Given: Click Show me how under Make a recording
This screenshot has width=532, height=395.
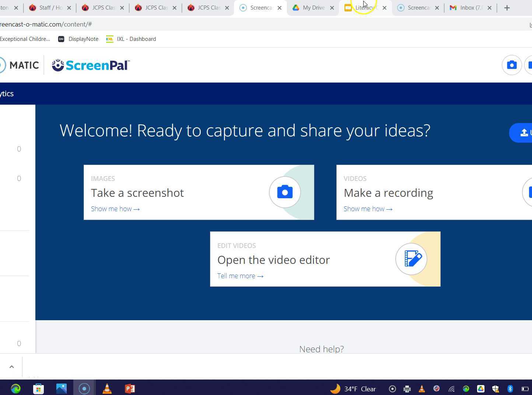Looking at the screenshot, I should [x=368, y=209].
